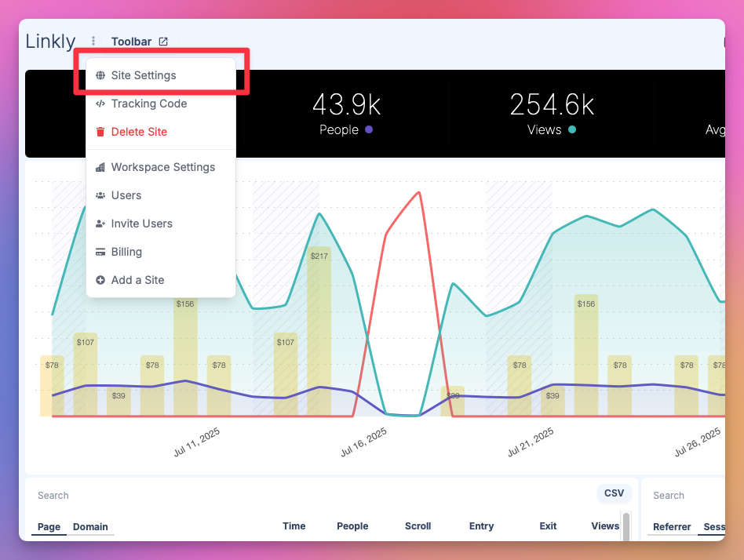Click the building icon beside Workspace Settings
The width and height of the screenshot is (744, 560).
pos(101,167)
